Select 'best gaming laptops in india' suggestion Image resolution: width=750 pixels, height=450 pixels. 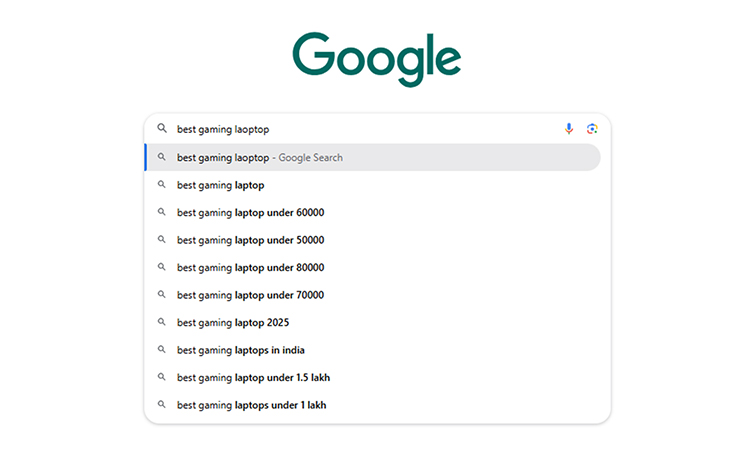(x=241, y=350)
